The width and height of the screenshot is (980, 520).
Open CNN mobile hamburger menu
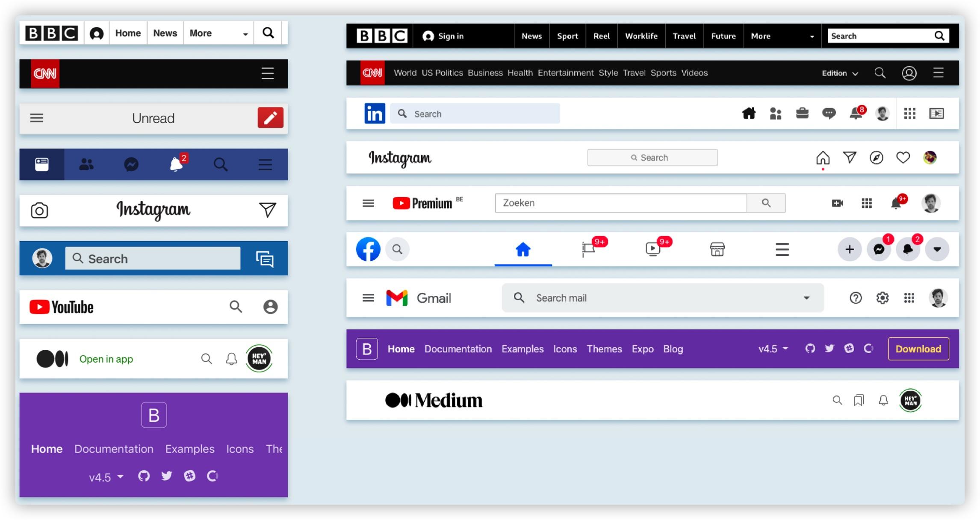pos(268,73)
